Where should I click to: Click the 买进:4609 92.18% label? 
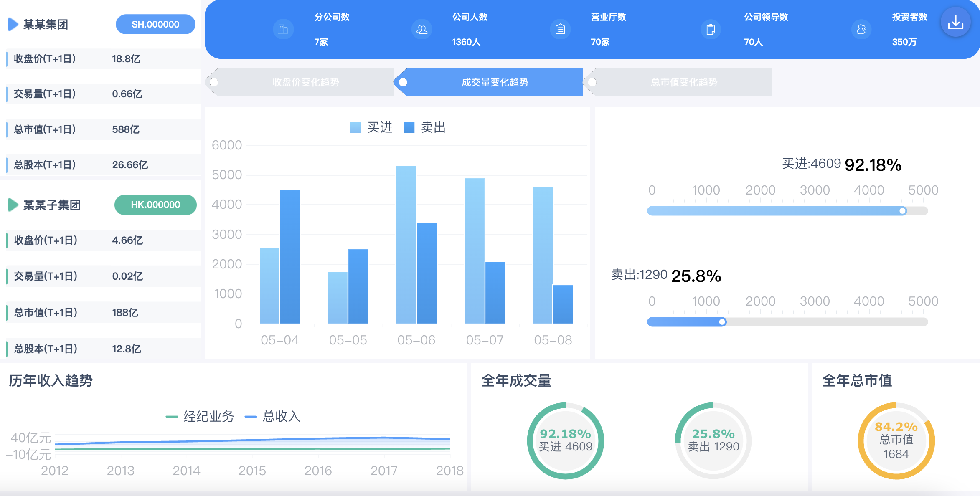coord(842,164)
